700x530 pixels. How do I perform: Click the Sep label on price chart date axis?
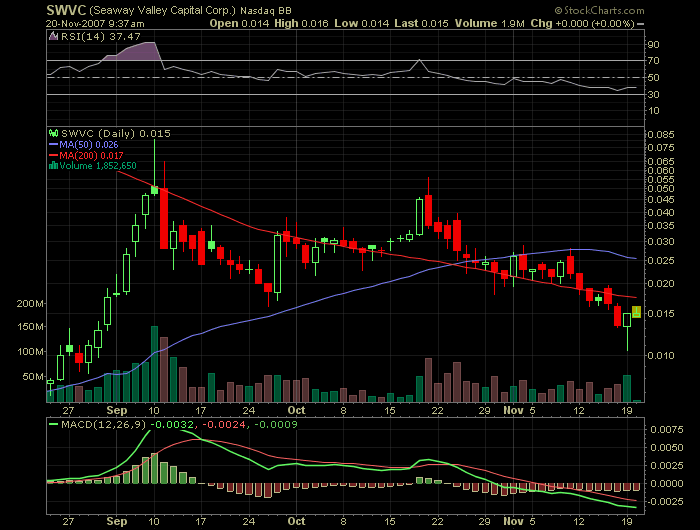117,410
